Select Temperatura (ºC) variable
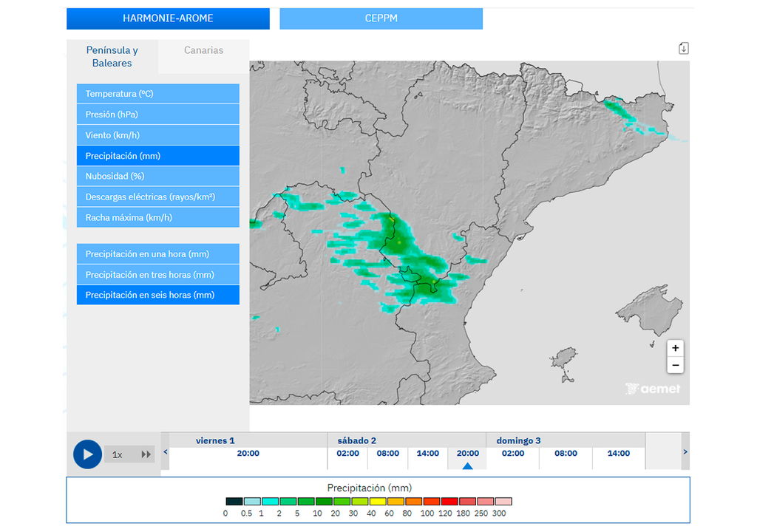757x532 pixels. 158,94
